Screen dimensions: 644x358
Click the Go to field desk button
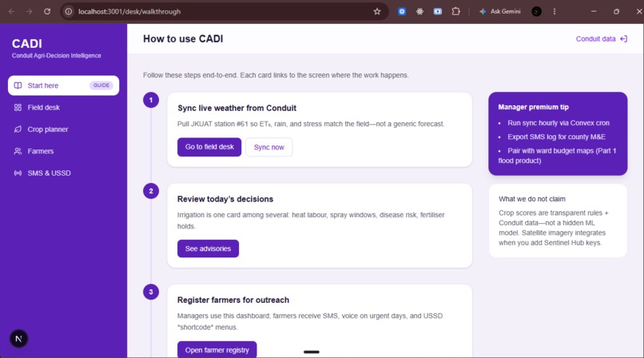point(209,147)
